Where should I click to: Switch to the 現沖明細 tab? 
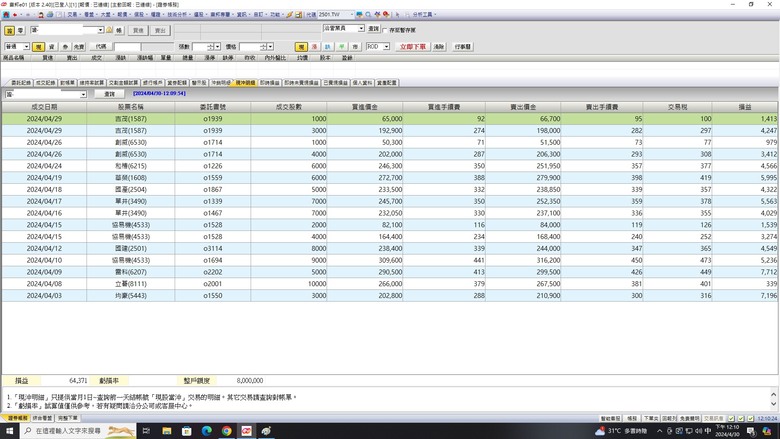(x=245, y=83)
